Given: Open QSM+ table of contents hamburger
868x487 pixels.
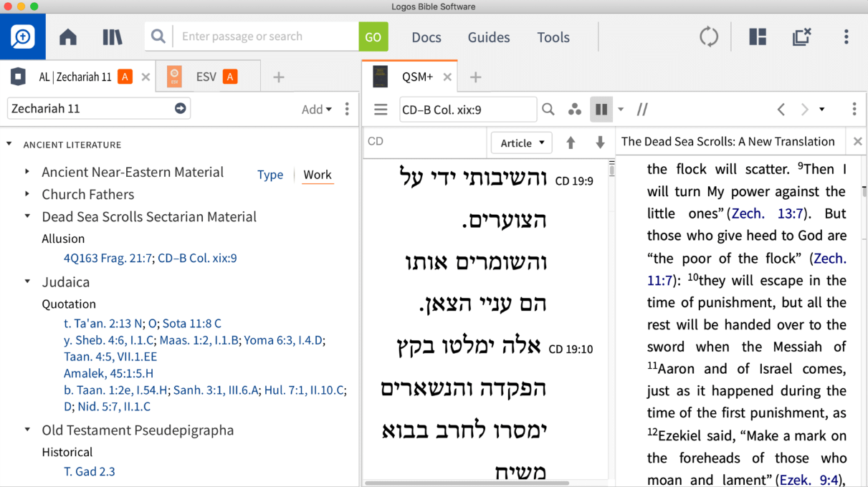Looking at the screenshot, I should [381, 110].
